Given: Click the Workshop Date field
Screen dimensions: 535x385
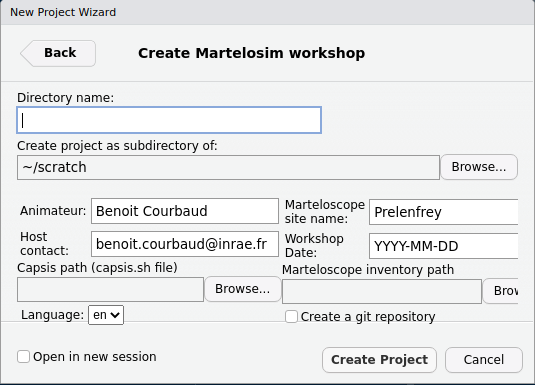Looking at the screenshot, I should [444, 246].
